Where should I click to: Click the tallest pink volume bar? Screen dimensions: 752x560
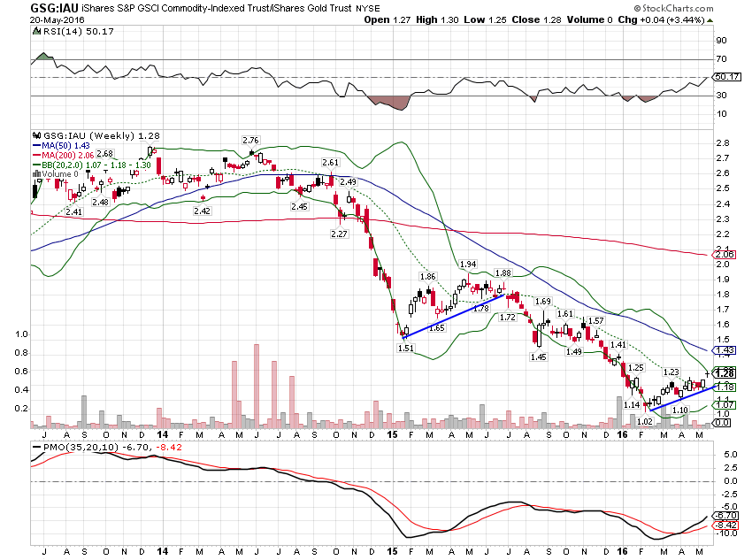257,386
